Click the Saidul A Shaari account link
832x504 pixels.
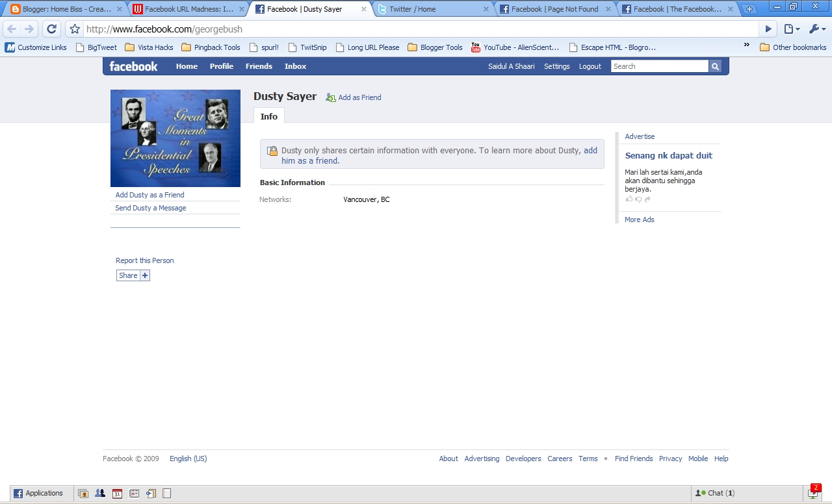pyautogui.click(x=512, y=66)
